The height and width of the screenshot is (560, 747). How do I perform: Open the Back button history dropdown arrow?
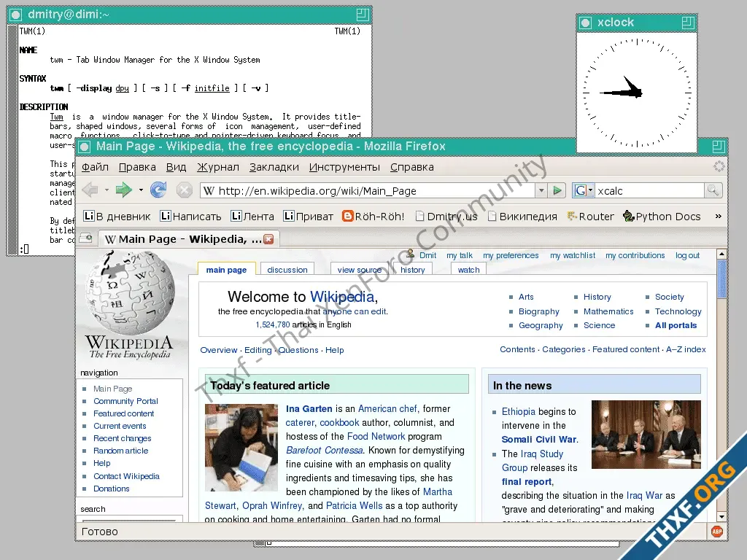point(107,190)
